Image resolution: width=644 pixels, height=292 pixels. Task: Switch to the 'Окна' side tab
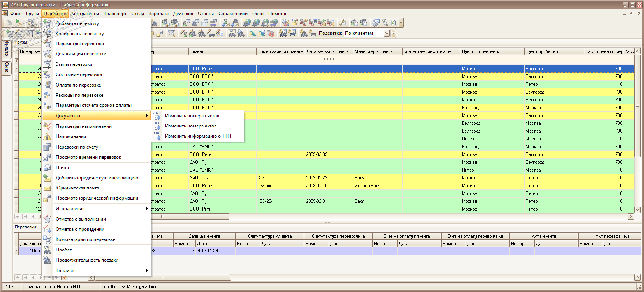pyautogui.click(x=7, y=67)
